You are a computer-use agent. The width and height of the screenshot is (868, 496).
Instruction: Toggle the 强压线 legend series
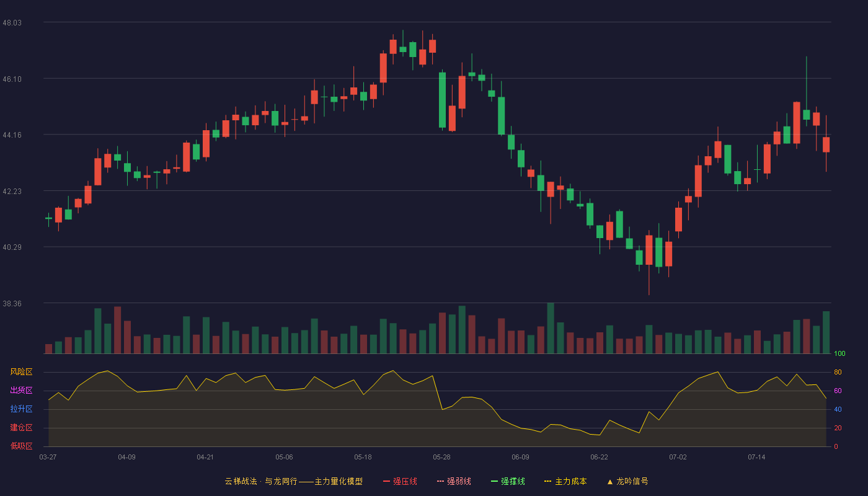400,481
